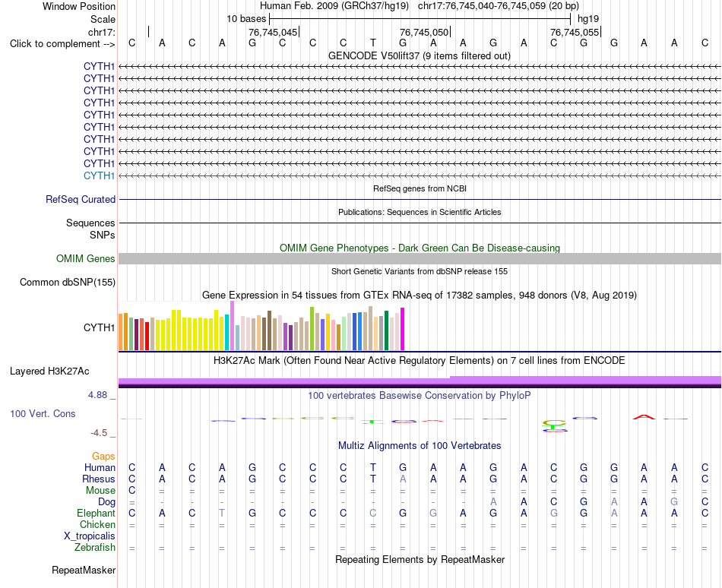Click the red A logo in PhyloP track
The width and height of the screenshot is (722, 588).
tap(644, 417)
